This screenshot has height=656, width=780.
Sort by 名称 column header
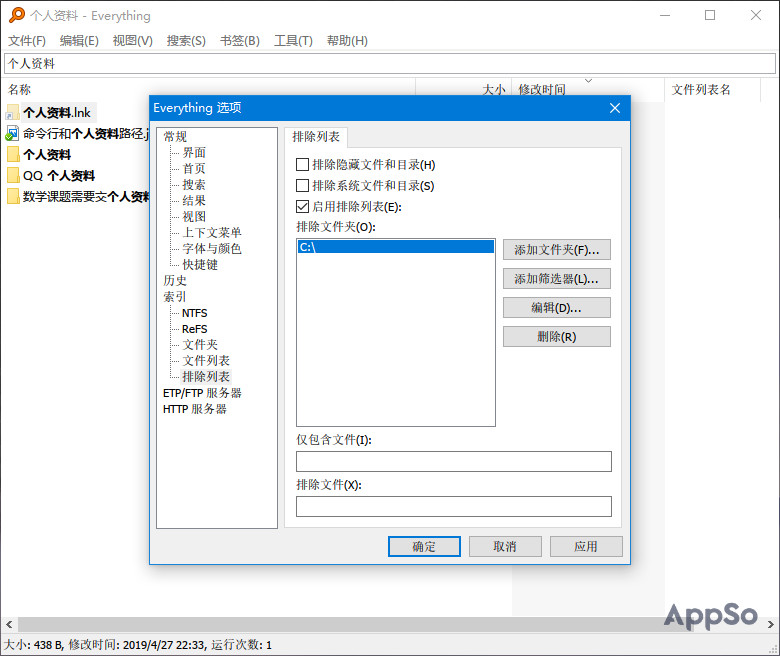pos(209,90)
